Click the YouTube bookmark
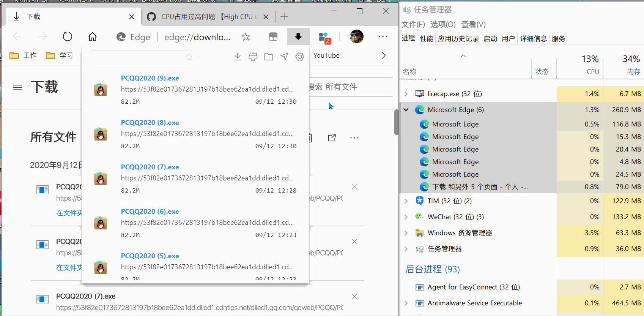 [x=326, y=55]
